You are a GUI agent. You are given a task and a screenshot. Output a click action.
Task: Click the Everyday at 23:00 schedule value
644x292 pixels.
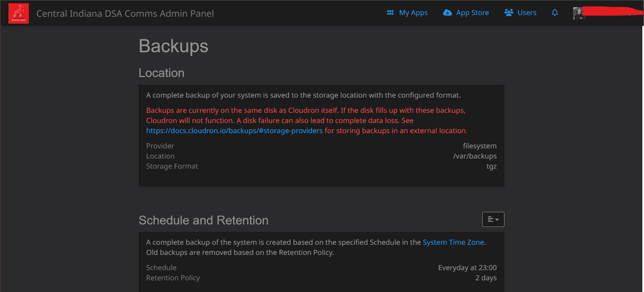coord(467,268)
